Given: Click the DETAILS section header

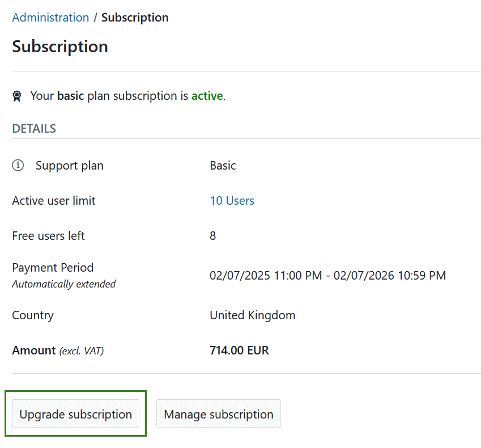Looking at the screenshot, I should coord(33,129).
